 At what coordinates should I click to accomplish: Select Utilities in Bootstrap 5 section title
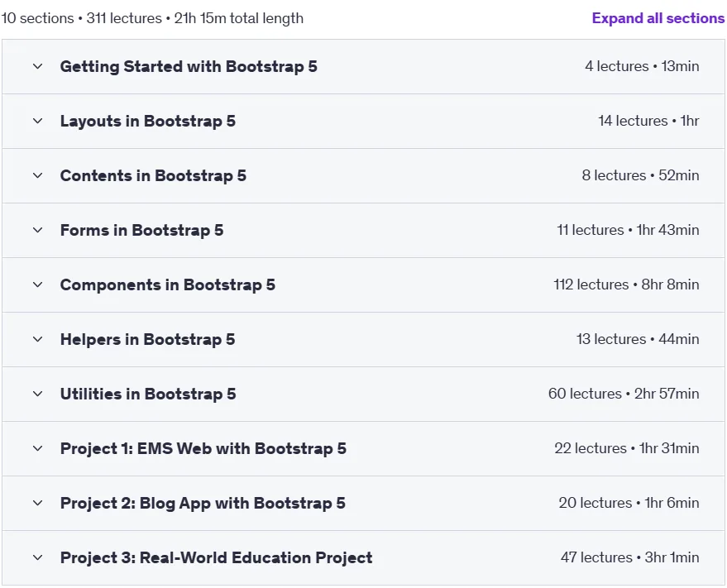pyautogui.click(x=148, y=394)
